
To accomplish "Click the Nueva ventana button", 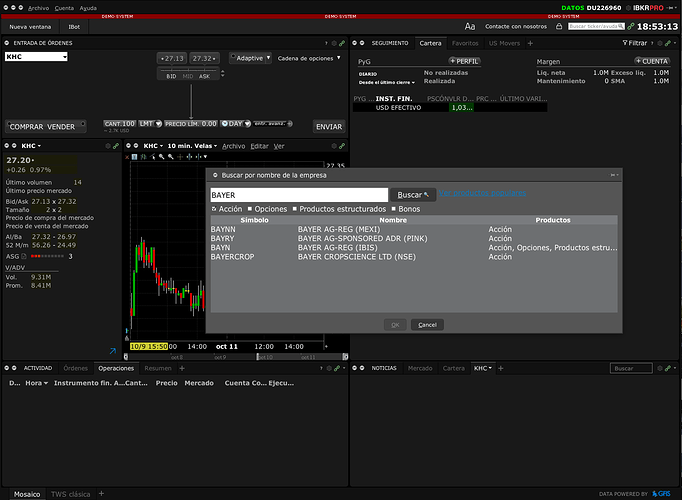I will 30,27.
